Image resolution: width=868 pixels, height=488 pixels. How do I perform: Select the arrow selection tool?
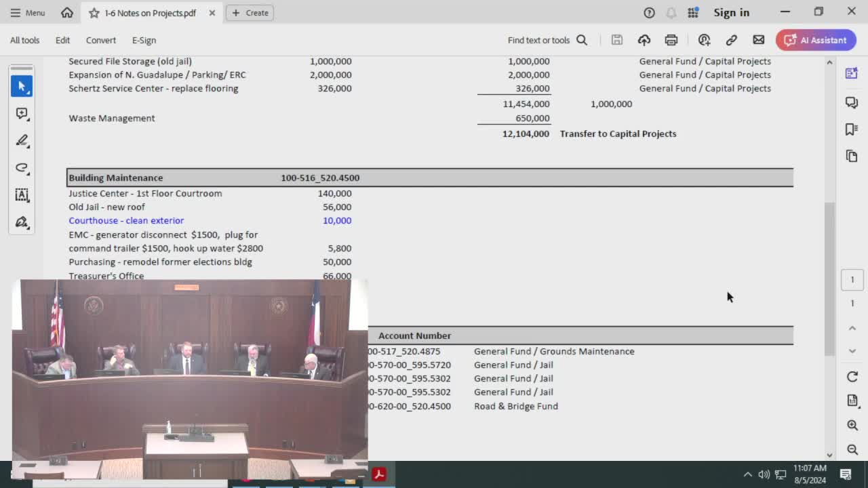(22, 86)
